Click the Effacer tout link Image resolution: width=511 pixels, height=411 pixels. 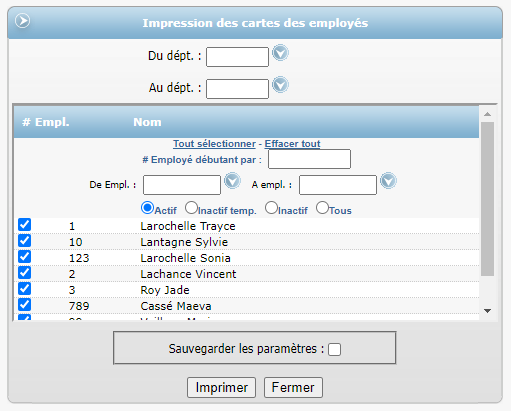[292, 144]
